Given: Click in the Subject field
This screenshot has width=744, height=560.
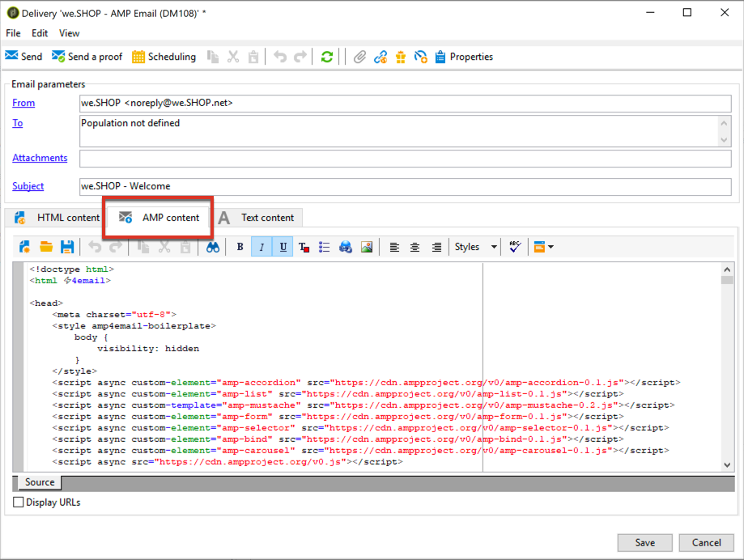Looking at the screenshot, I should [406, 186].
